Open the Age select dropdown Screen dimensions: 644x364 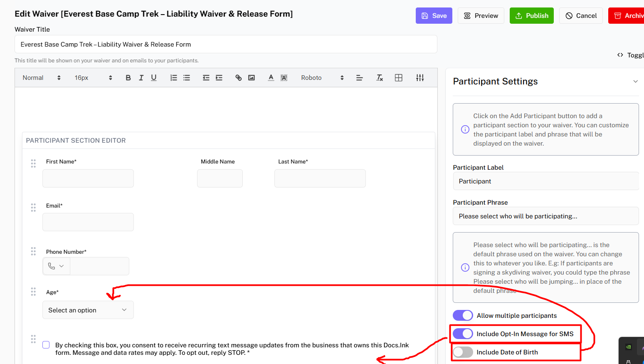[x=88, y=310]
